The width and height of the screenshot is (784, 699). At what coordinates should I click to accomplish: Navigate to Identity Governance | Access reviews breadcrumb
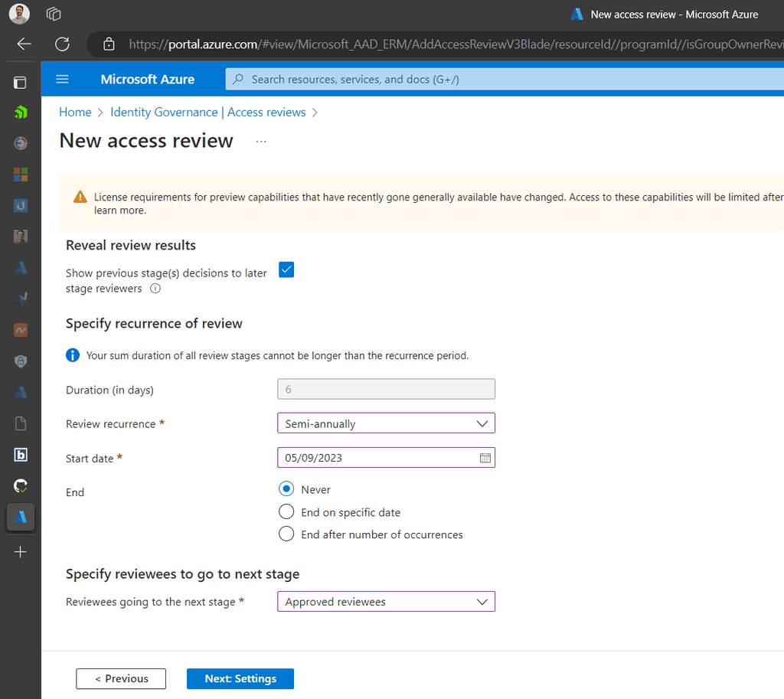point(208,112)
